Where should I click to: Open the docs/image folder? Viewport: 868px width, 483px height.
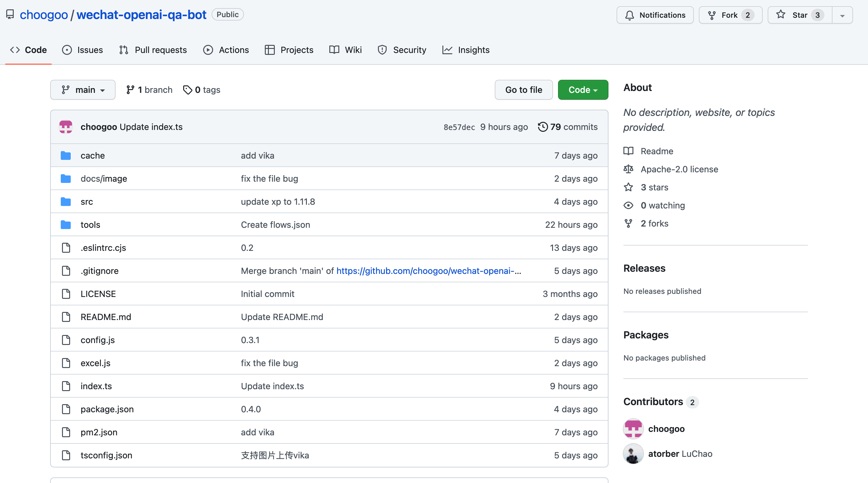(104, 178)
